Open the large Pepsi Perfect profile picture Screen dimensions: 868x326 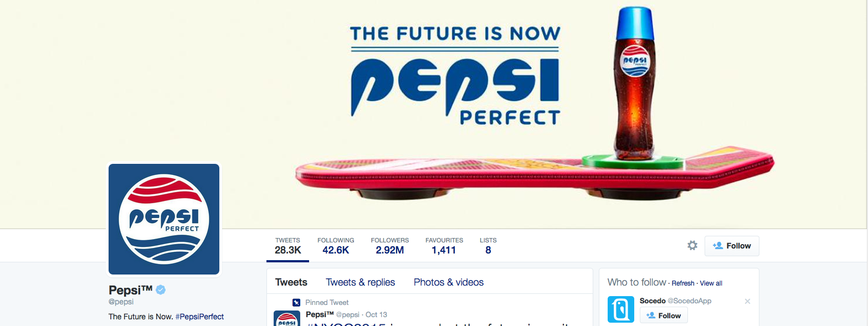tap(164, 219)
